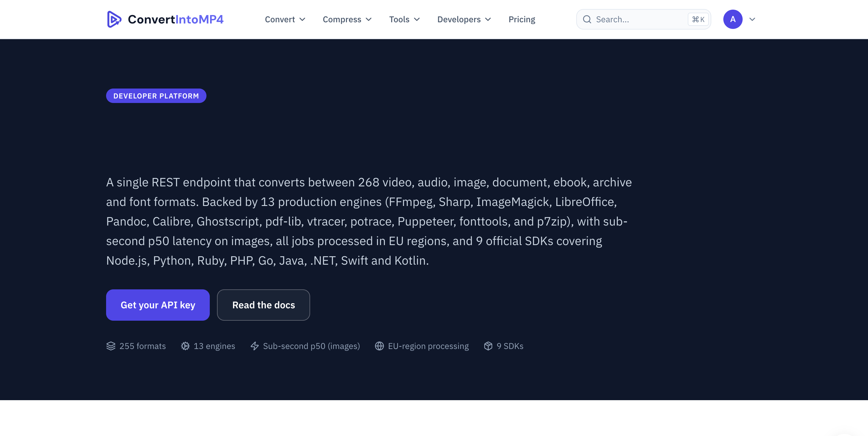Click the lightning bolt icon for sub-second p50
The image size is (868, 436).
click(x=255, y=346)
